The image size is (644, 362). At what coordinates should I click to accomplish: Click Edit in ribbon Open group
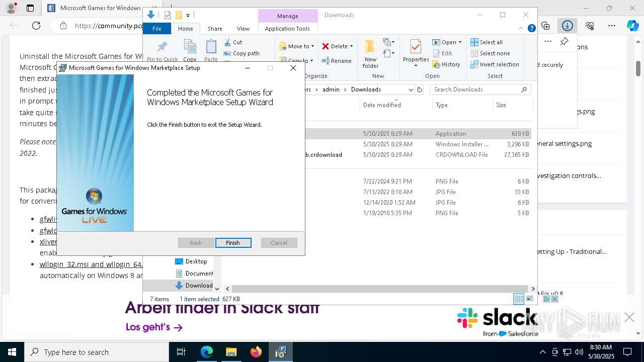[442, 53]
